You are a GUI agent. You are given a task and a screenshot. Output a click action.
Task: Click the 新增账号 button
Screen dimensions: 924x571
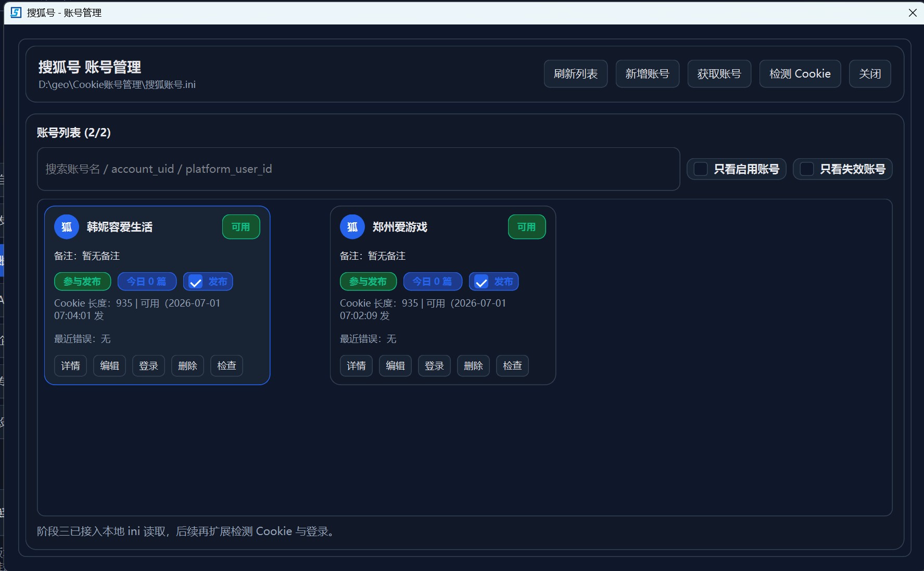pos(648,74)
